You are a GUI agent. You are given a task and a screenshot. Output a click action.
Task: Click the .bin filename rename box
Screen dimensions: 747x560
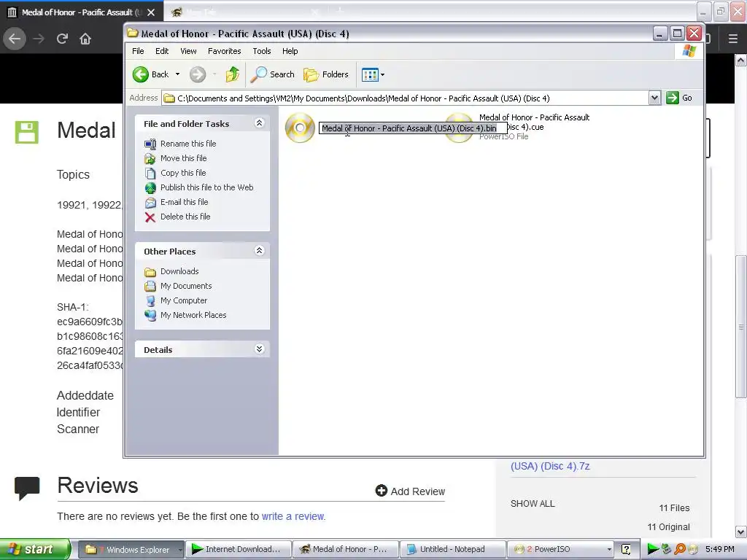(413, 128)
